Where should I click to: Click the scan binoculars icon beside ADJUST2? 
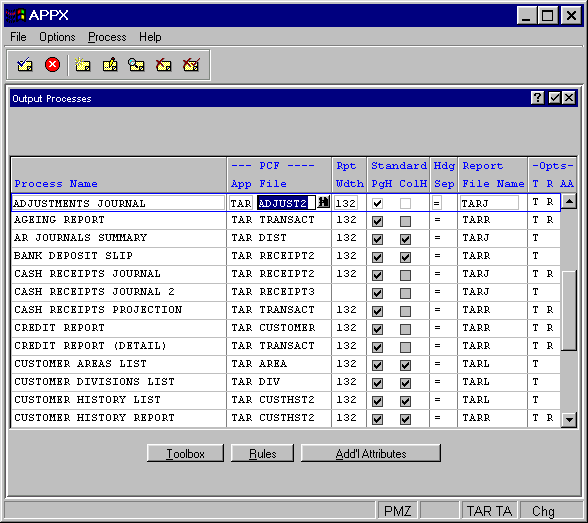pos(323,202)
